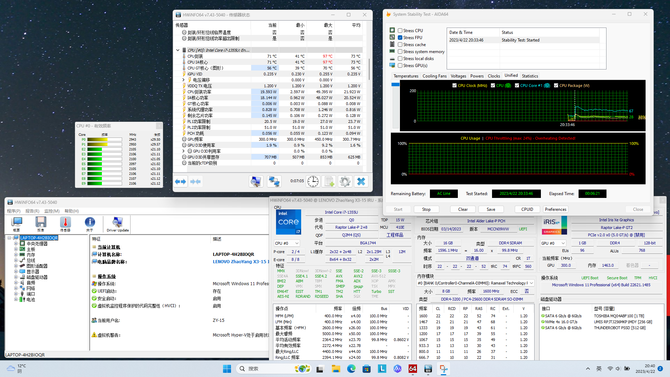Uncheck the Stress FPU checkbox
This screenshot has width=670, height=377.
[400, 38]
